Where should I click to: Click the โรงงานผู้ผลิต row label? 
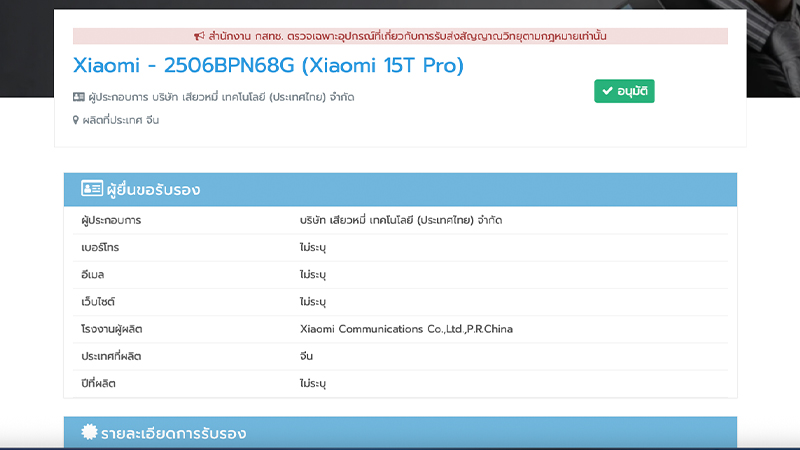click(112, 329)
